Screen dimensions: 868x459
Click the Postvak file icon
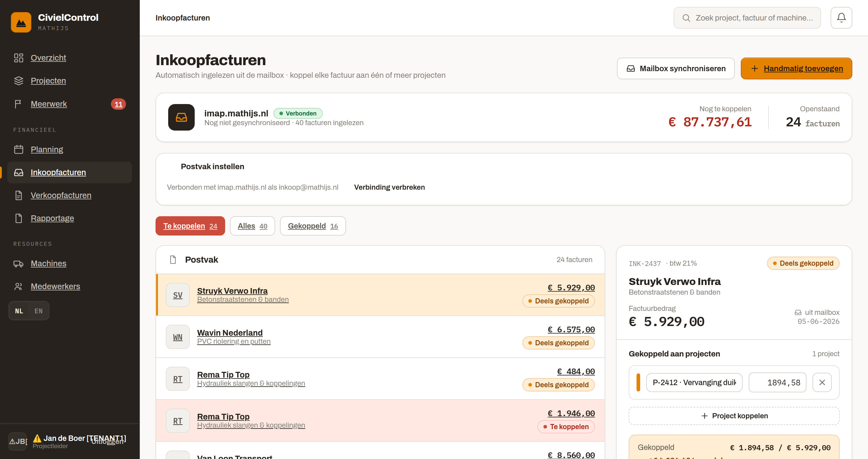(173, 260)
